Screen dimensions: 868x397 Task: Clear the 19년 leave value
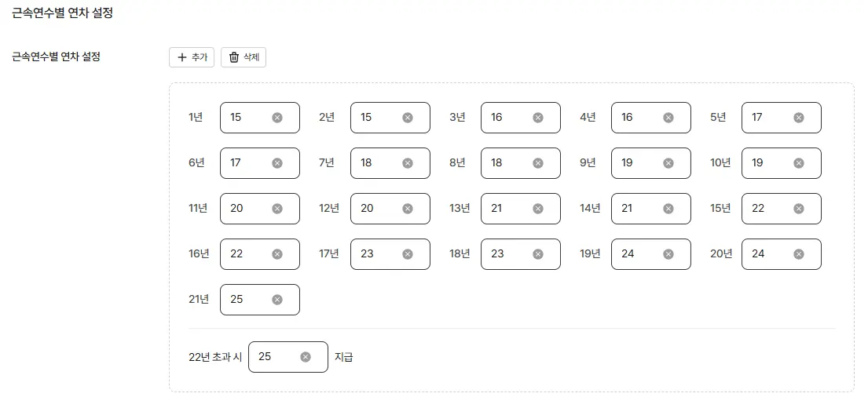coord(668,254)
